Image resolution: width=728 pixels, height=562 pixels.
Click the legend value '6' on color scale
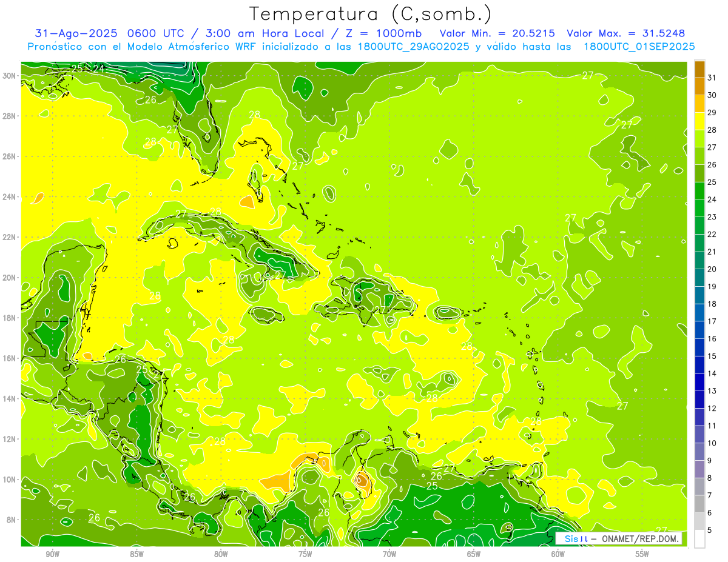710,513
